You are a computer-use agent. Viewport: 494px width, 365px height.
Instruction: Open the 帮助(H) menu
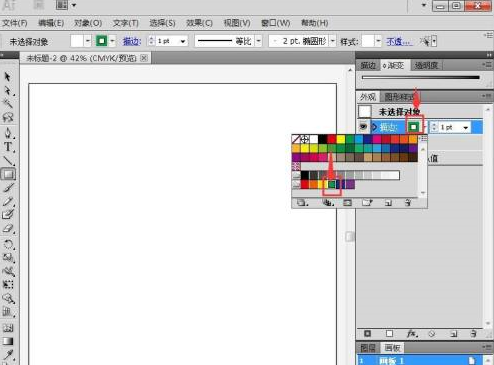click(x=315, y=23)
